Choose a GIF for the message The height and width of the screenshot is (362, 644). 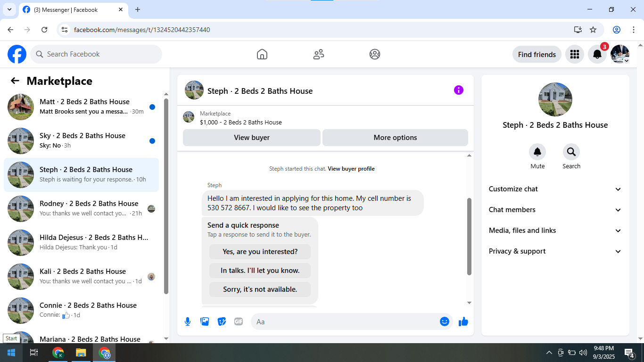[x=239, y=321]
